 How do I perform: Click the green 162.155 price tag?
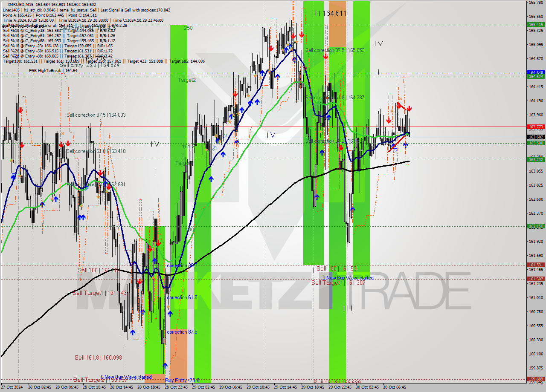(536, 226)
